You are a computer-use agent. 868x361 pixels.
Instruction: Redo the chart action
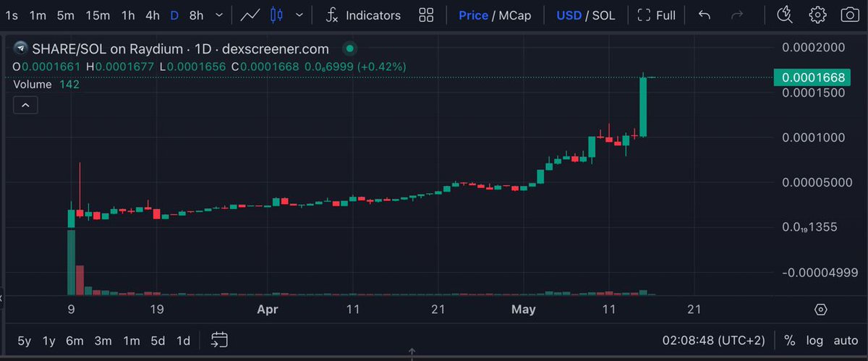pos(737,15)
